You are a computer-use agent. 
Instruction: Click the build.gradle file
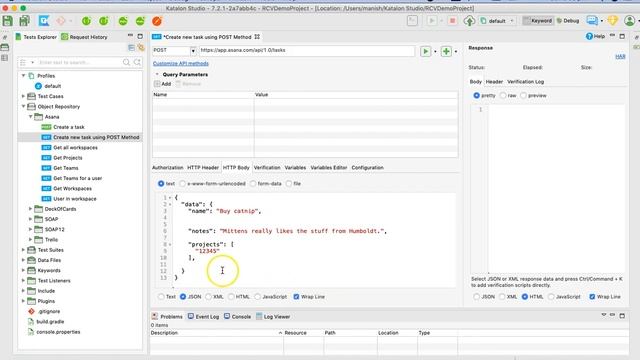coord(50,322)
